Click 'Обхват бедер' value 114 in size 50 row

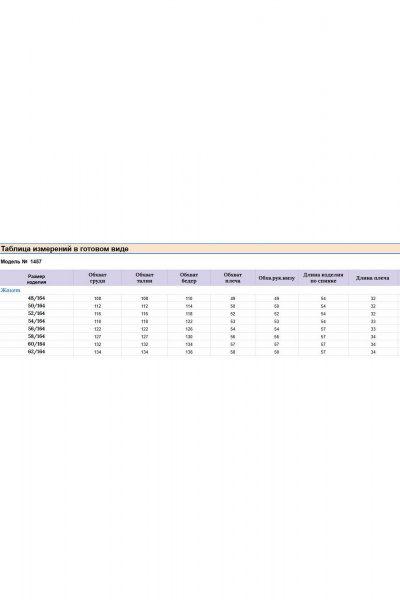(x=189, y=306)
